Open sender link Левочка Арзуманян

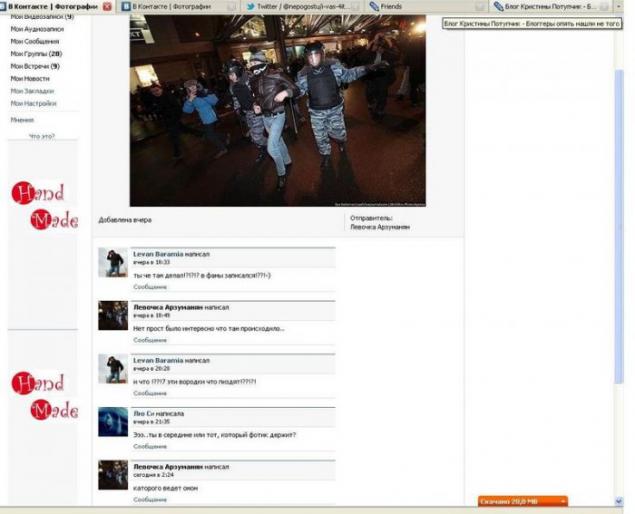(380, 227)
